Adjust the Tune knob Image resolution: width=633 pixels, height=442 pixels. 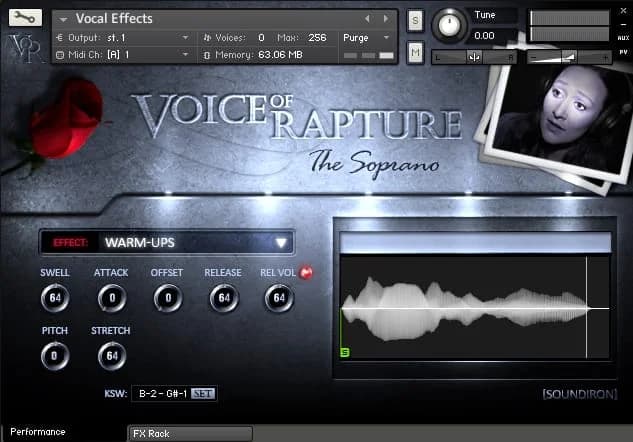pyautogui.click(x=449, y=25)
